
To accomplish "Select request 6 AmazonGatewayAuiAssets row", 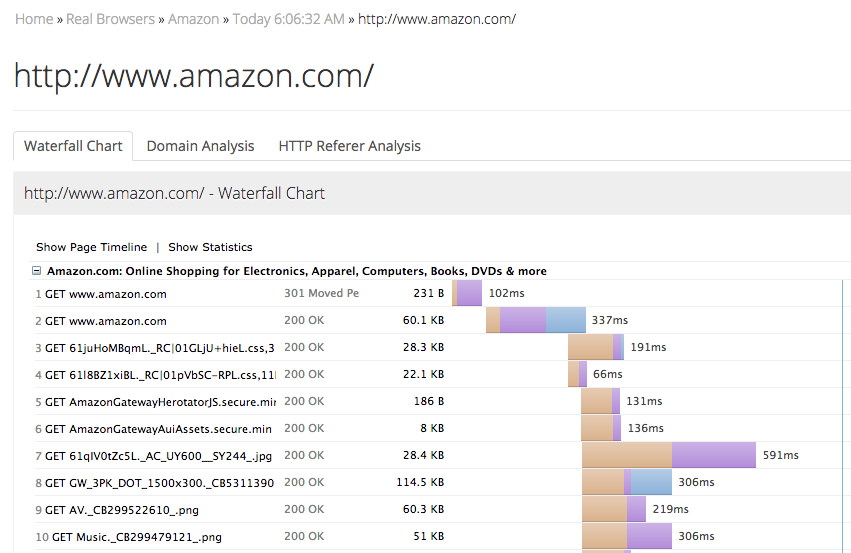I will click(158, 428).
